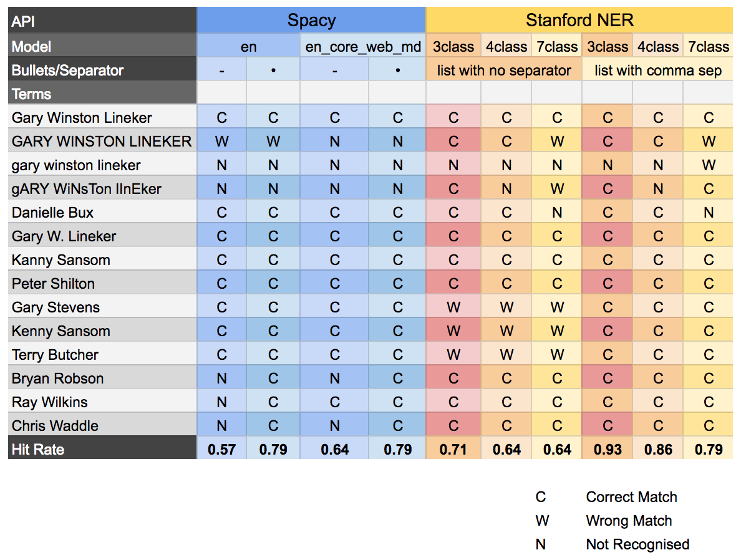Click the 0.57 hit rate cell
This screenshot has height=560, width=741.
coord(221,449)
